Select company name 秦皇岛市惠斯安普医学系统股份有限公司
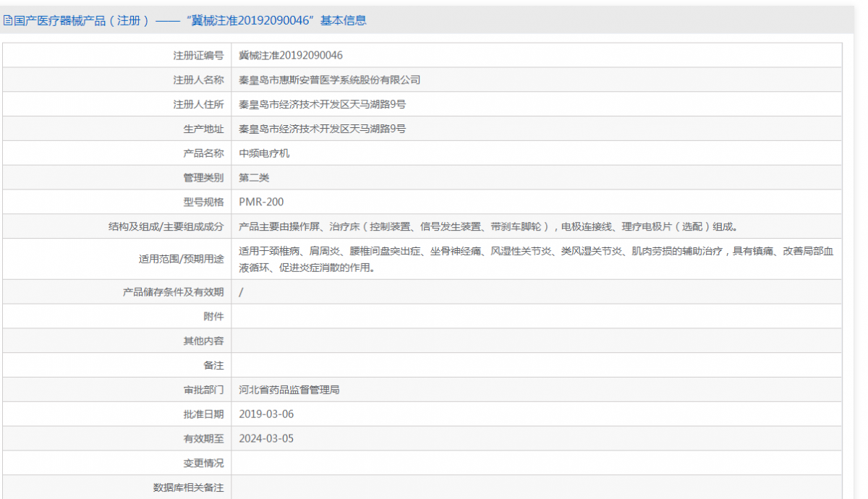868x499 pixels. [x=330, y=80]
